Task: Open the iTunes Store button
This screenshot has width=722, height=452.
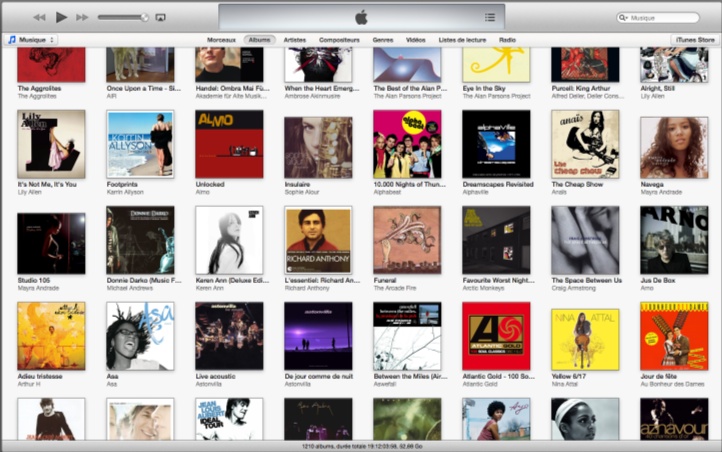Action: click(x=695, y=40)
